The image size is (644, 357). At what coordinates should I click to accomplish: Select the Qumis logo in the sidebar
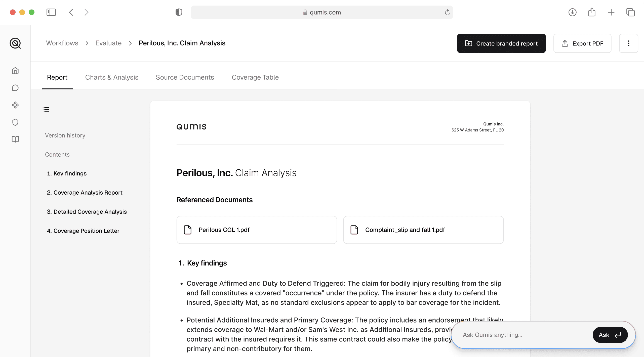tap(15, 43)
